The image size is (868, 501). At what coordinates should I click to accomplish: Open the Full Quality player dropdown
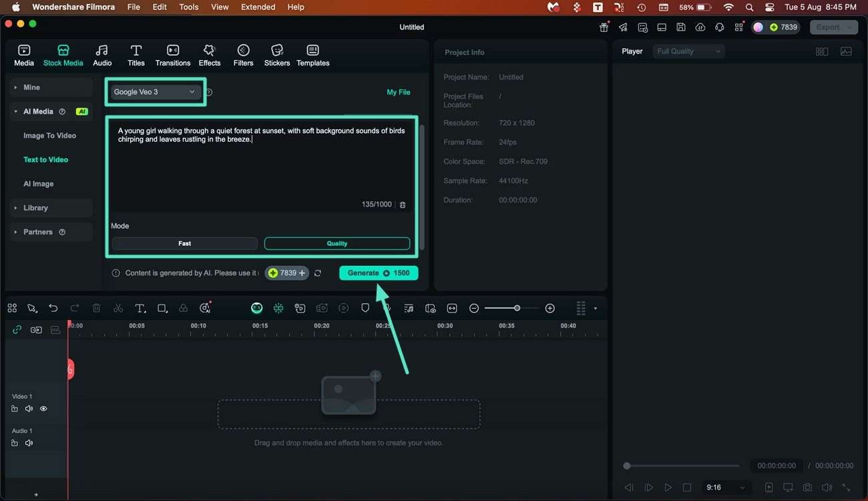[x=688, y=51]
